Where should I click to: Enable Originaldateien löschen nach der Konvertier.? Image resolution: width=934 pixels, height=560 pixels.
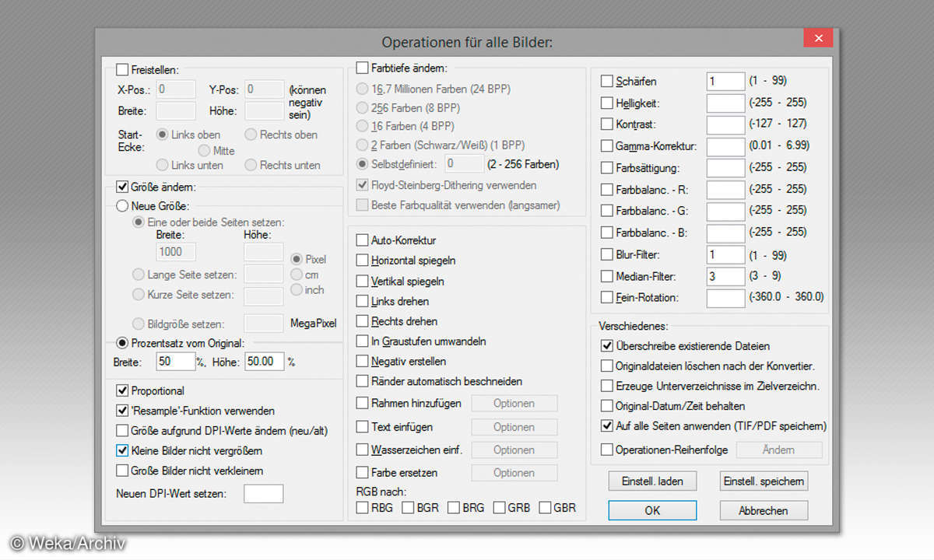pos(607,366)
